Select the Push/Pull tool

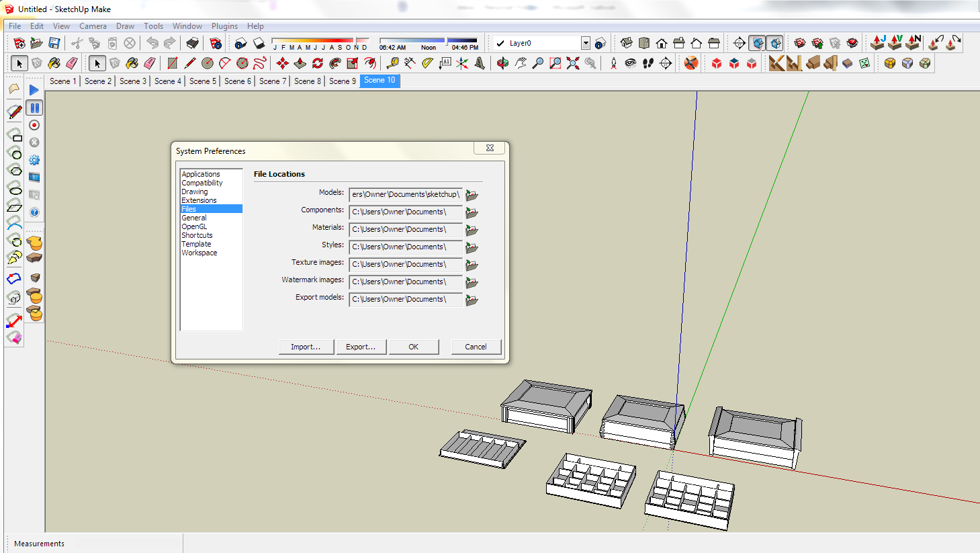[300, 63]
